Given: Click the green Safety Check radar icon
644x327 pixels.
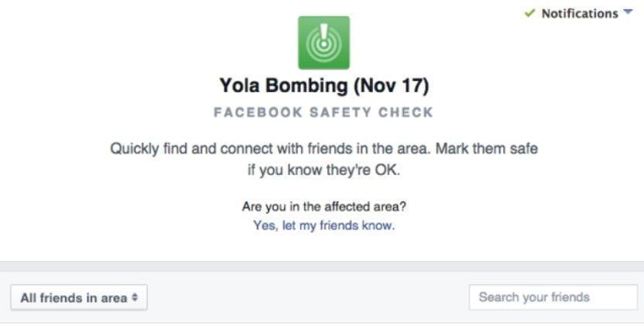Looking at the screenshot, I should coord(324,43).
